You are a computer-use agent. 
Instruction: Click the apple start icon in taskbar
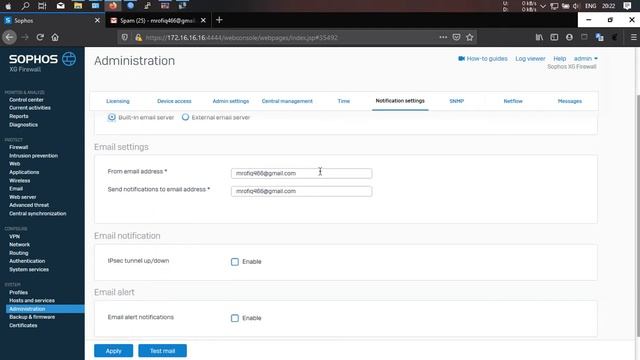(x=8, y=6)
